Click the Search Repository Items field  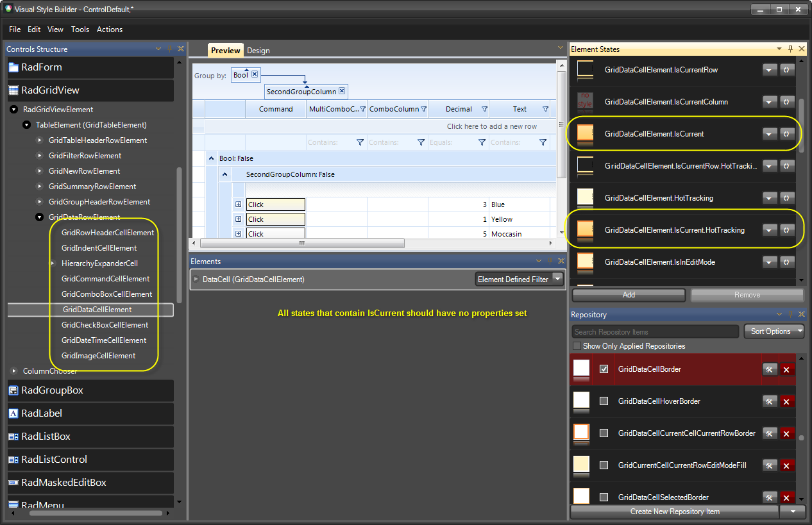click(656, 331)
